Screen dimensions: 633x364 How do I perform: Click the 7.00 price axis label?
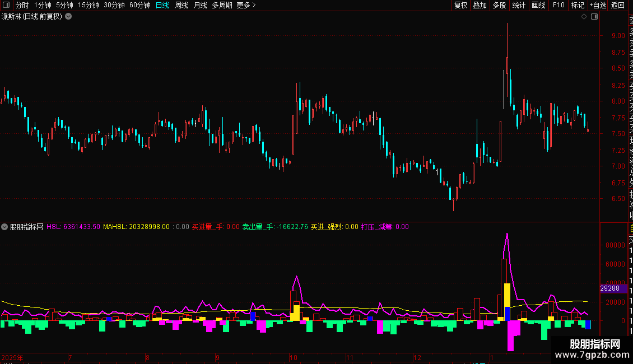coord(618,166)
